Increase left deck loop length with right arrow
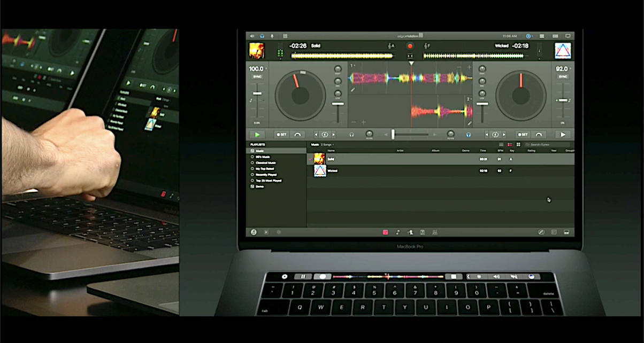This screenshot has height=343, width=644. tap(334, 135)
